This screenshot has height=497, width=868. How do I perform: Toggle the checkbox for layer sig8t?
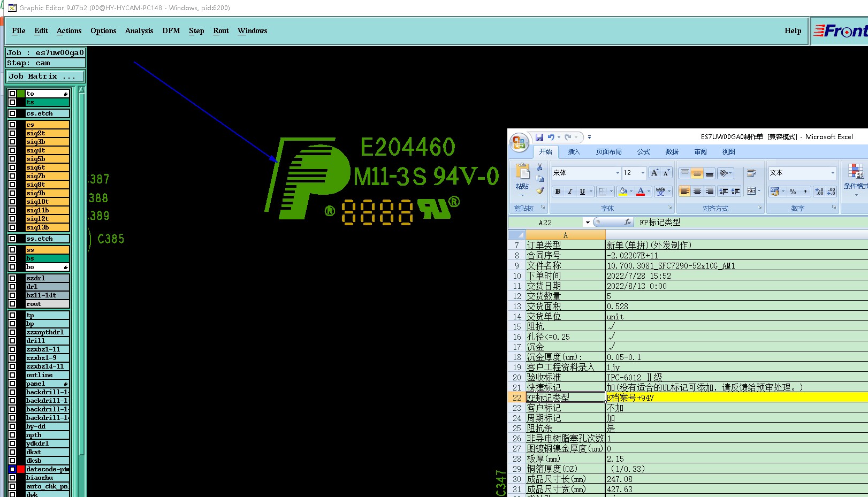12,185
